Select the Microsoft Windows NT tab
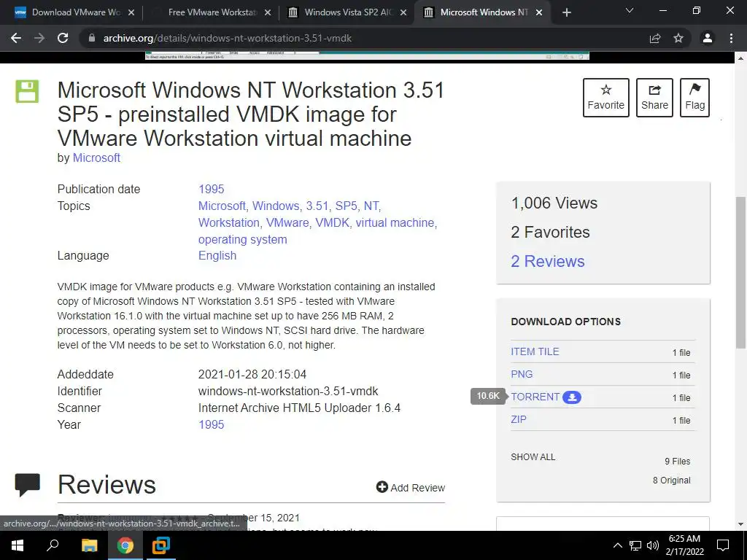The width and height of the screenshot is (747, 560). (484, 12)
